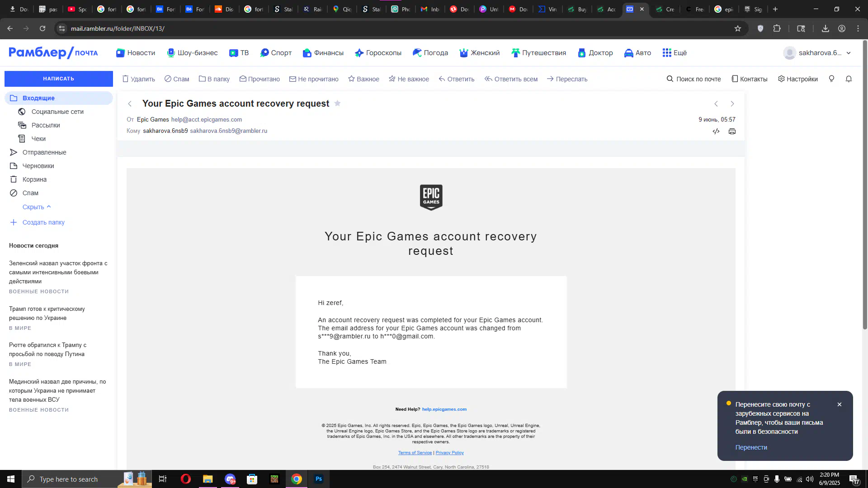Open the Новости portal link
The image size is (868, 488).
tap(136, 53)
